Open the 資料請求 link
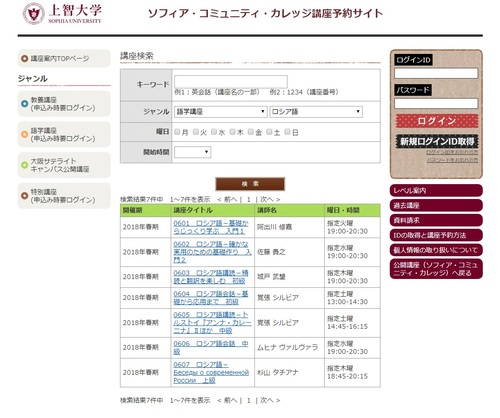This screenshot has width=500, height=418. 436,220
